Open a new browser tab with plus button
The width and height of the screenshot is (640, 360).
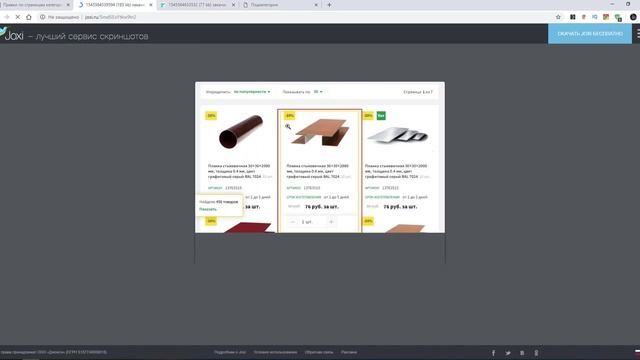[x=329, y=5]
